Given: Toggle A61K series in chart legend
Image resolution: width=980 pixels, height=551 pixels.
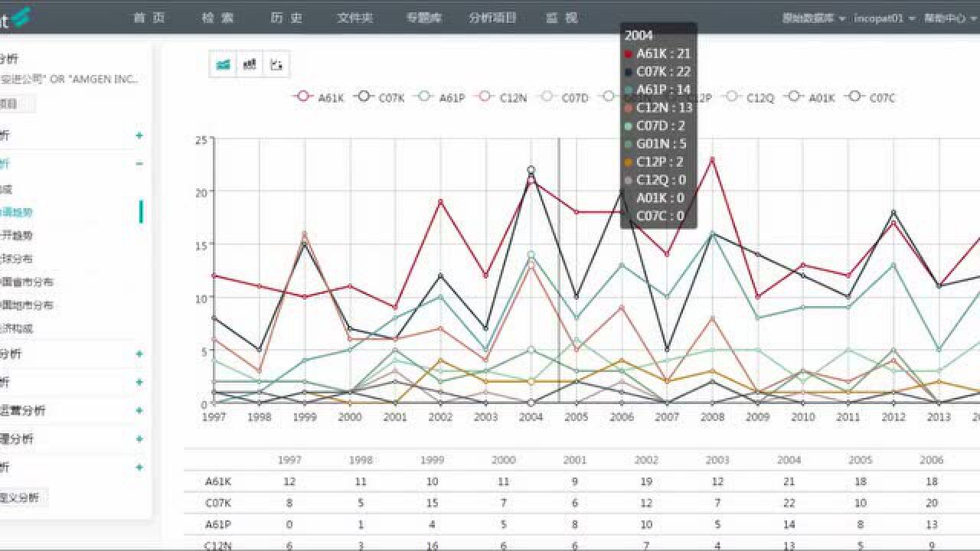Looking at the screenshot, I should (304, 97).
